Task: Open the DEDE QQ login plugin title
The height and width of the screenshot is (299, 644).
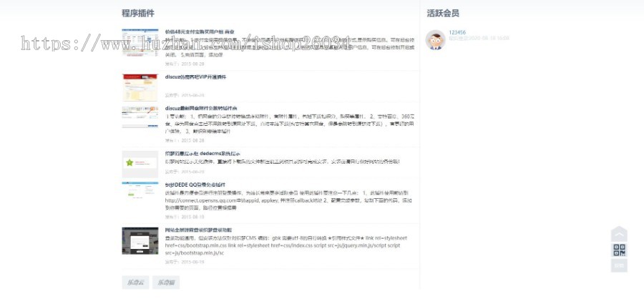Action: click(x=195, y=185)
